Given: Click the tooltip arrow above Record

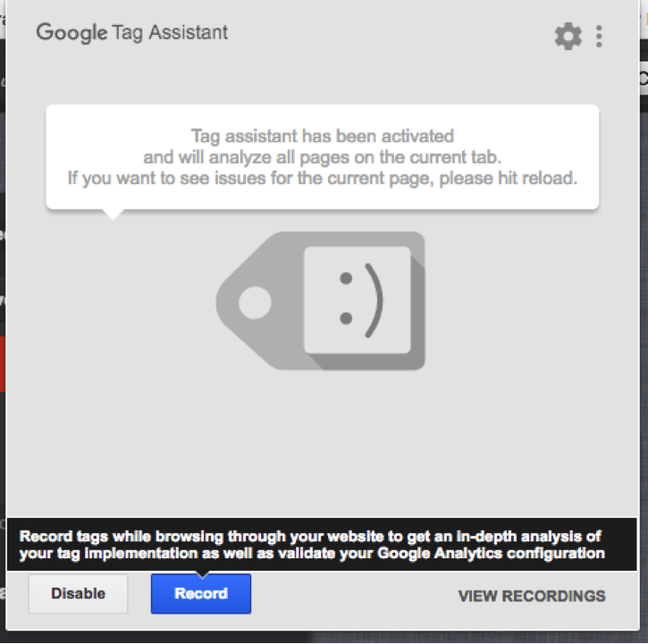Looking at the screenshot, I should (202, 574).
